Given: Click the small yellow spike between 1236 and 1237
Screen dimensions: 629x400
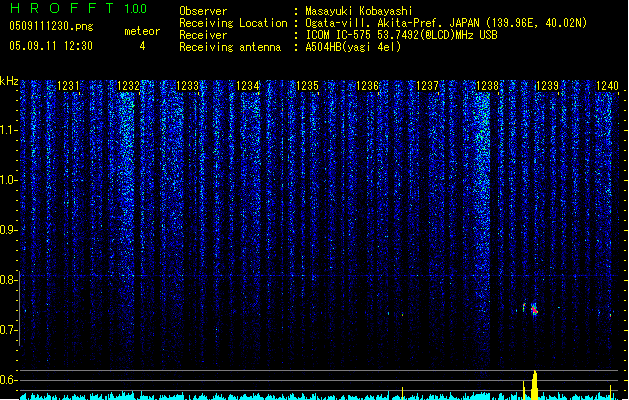Looking at the screenshot, I should click(402, 393).
